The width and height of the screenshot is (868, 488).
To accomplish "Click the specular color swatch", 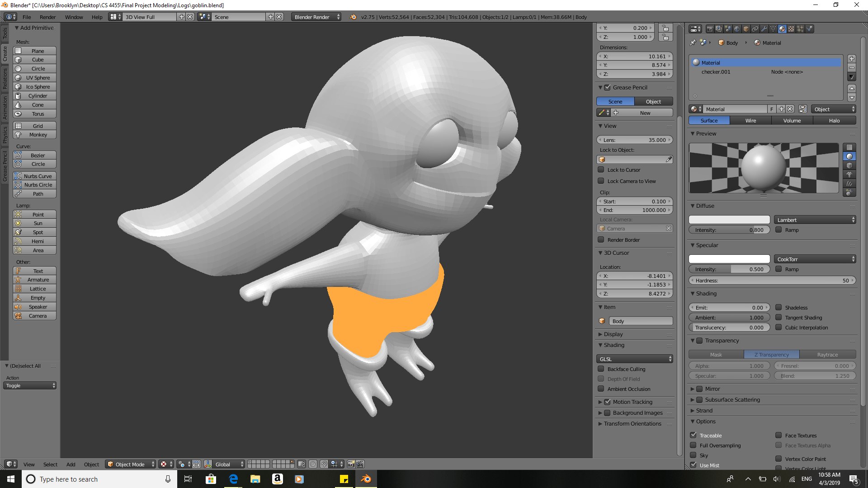I will [729, 259].
